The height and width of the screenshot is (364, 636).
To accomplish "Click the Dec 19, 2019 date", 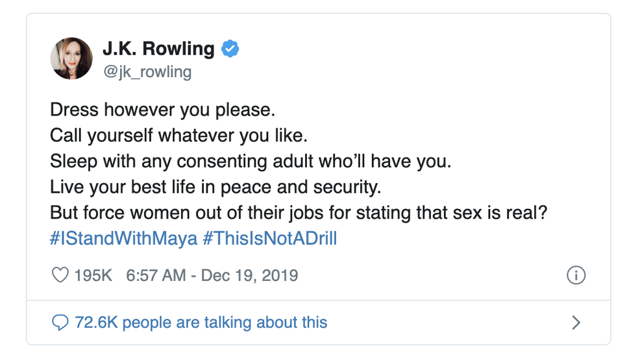I will coord(249,275).
